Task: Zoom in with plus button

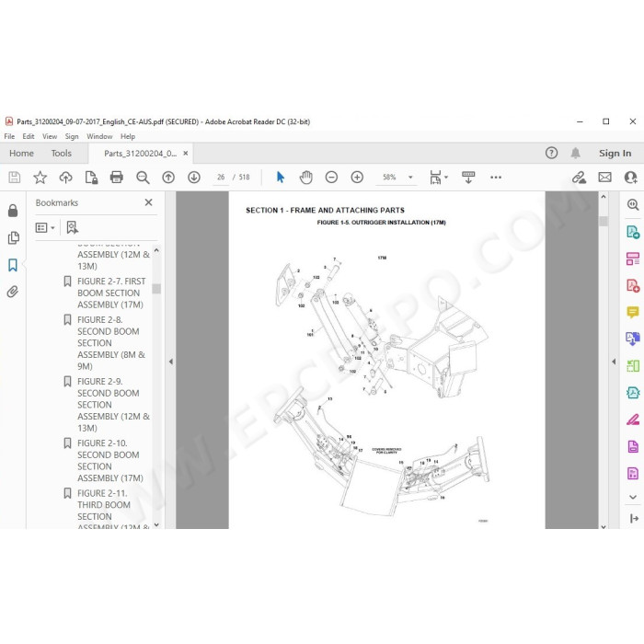Action: [357, 178]
